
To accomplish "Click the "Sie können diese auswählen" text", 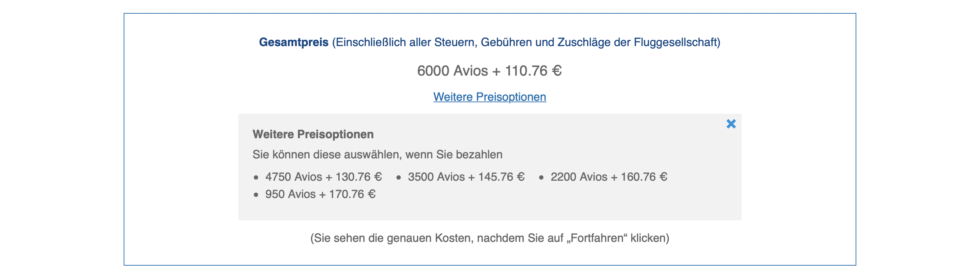I will 327,155.
